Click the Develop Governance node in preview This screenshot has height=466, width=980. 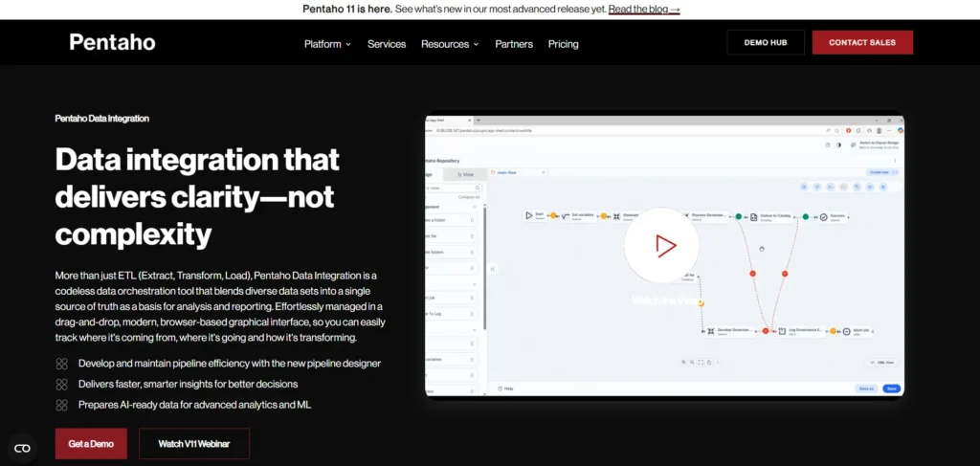click(731, 330)
